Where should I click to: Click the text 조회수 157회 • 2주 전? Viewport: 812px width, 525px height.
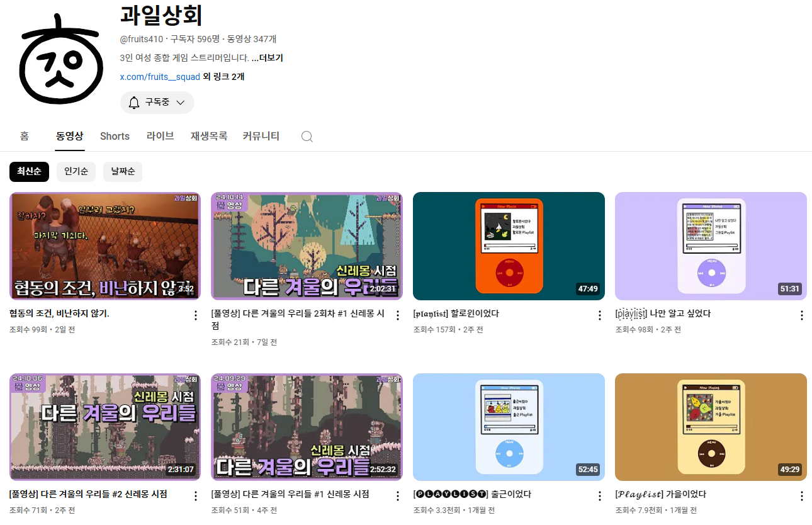[x=448, y=329]
